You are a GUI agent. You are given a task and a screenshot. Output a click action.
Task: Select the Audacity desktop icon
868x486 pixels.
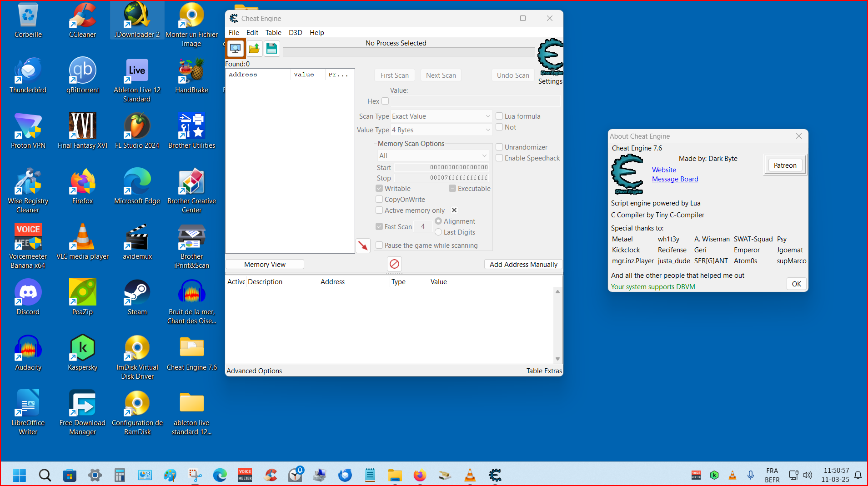28,353
